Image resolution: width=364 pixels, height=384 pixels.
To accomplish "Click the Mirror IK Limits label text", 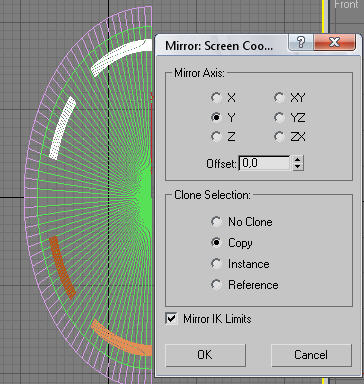I will click(x=217, y=319).
